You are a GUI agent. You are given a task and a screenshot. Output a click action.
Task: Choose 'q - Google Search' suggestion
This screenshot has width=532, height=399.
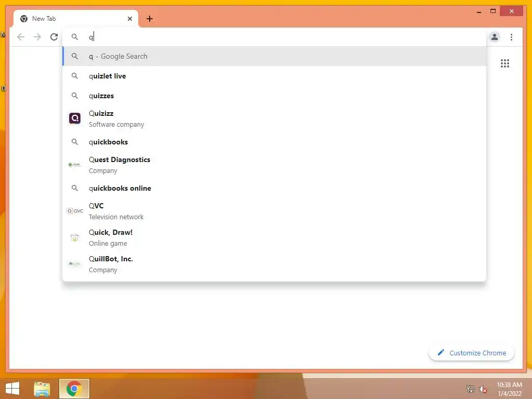[x=274, y=56]
